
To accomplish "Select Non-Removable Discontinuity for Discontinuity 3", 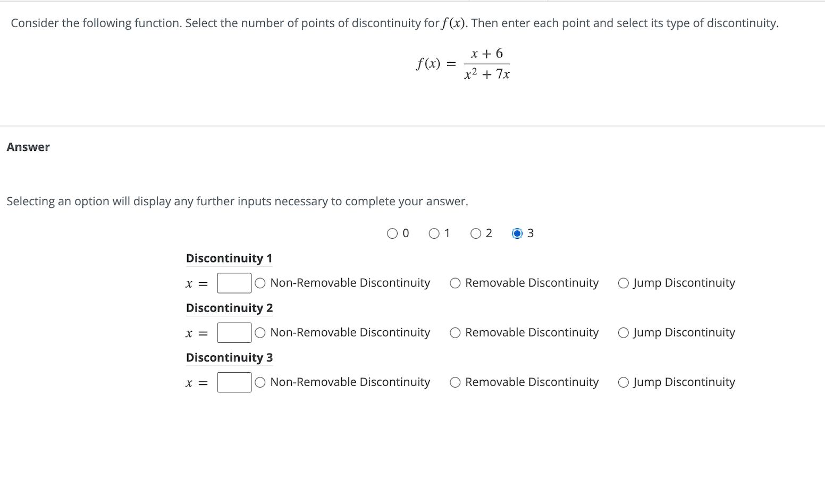I will (259, 382).
